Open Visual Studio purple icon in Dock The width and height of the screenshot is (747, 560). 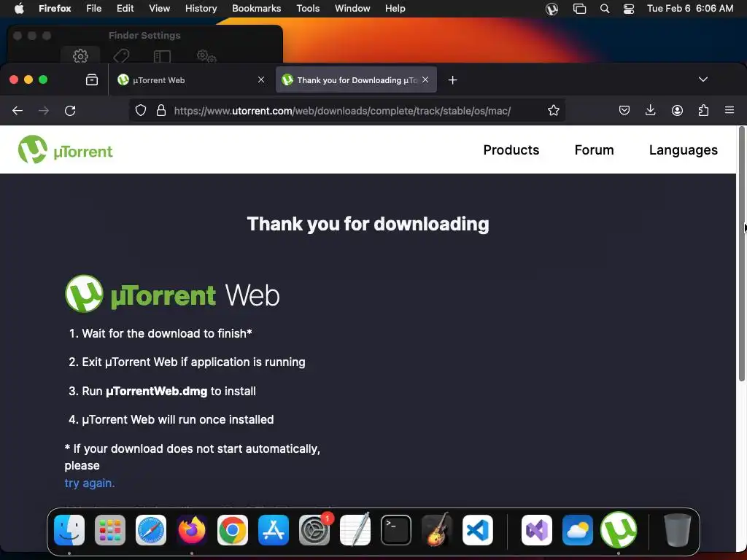(537, 530)
